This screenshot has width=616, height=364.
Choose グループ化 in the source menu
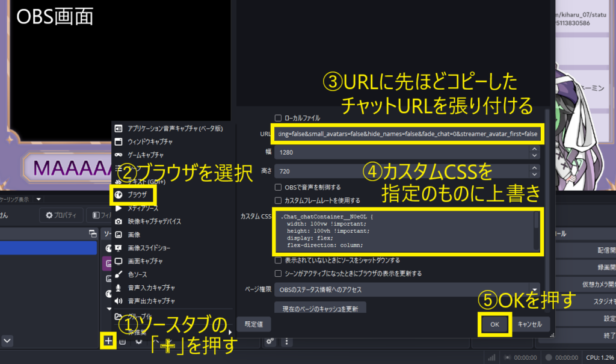[140, 316]
